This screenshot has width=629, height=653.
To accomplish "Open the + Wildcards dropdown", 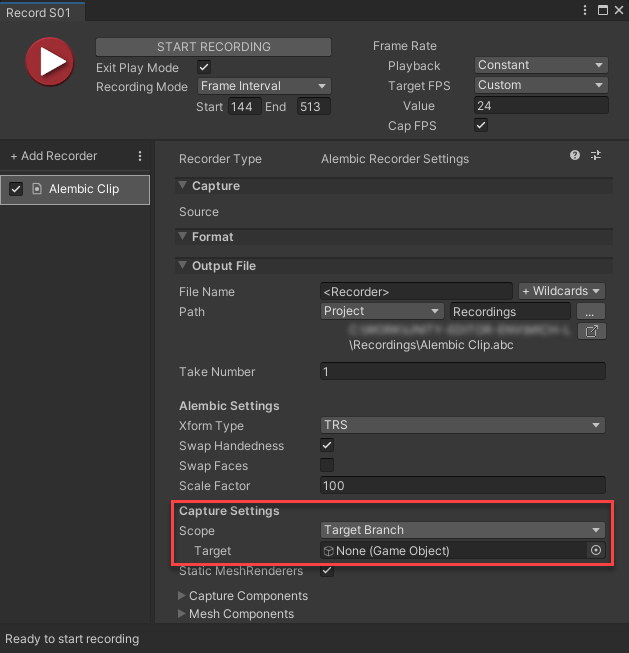I will [561, 291].
